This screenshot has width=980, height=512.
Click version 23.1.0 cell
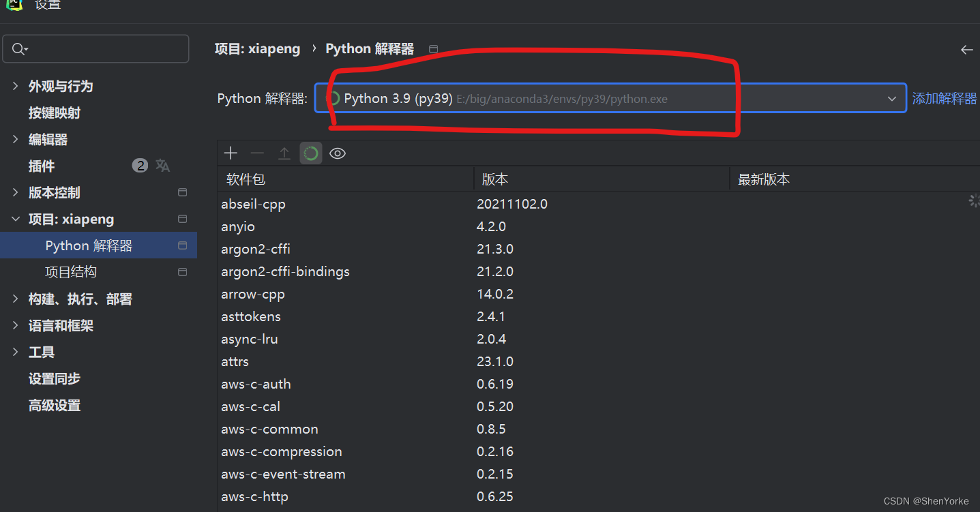[495, 361]
